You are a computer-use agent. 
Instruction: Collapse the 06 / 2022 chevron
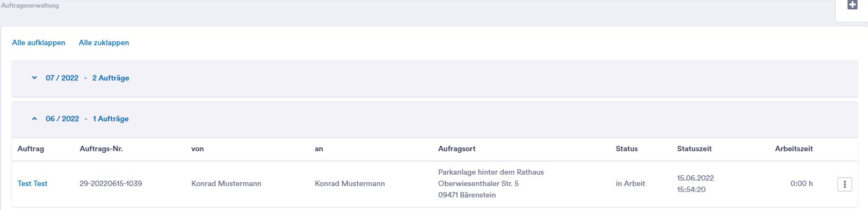34,119
